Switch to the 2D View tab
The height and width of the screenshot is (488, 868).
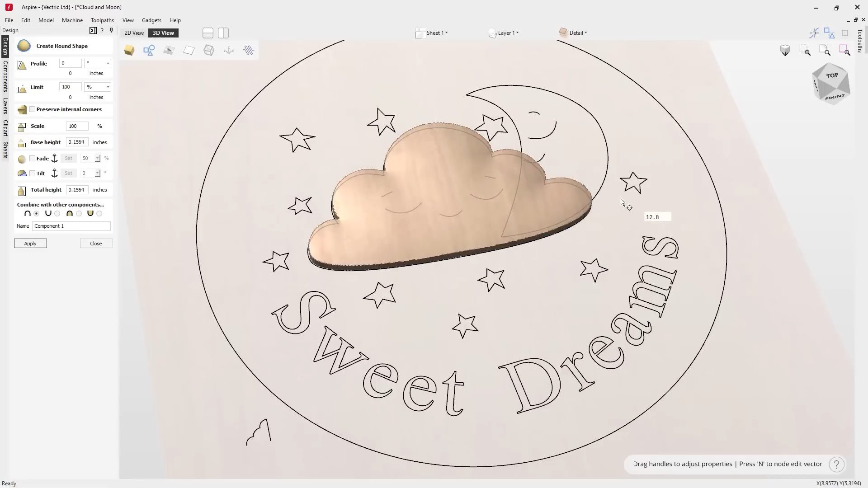(134, 33)
